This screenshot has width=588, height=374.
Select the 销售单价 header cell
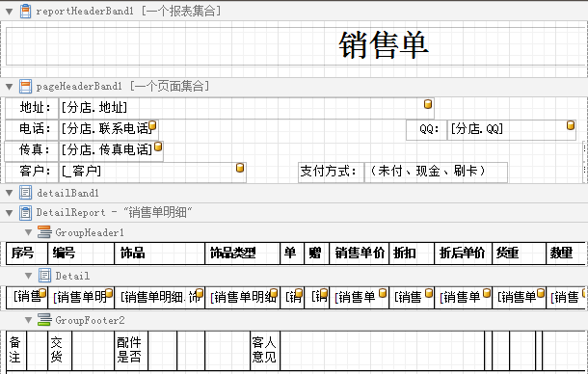click(360, 254)
